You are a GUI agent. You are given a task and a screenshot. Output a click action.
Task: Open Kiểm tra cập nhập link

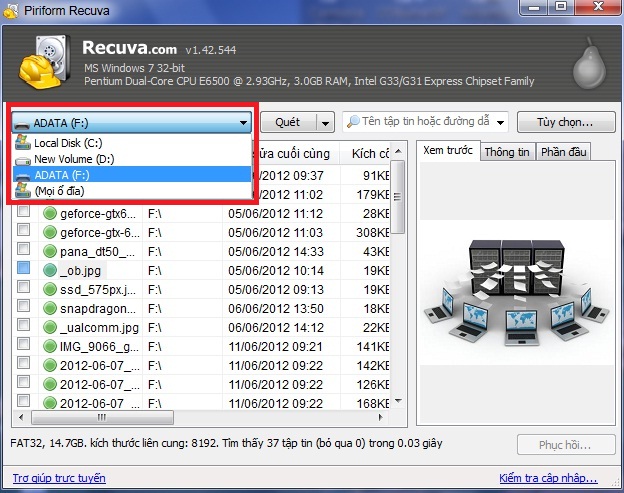pyautogui.click(x=548, y=477)
